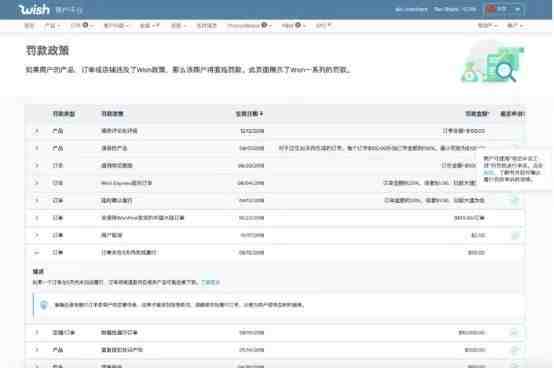The image size is (554, 368).
Task: Click the notification badge beside third nav menu
Action: coord(85,25)
